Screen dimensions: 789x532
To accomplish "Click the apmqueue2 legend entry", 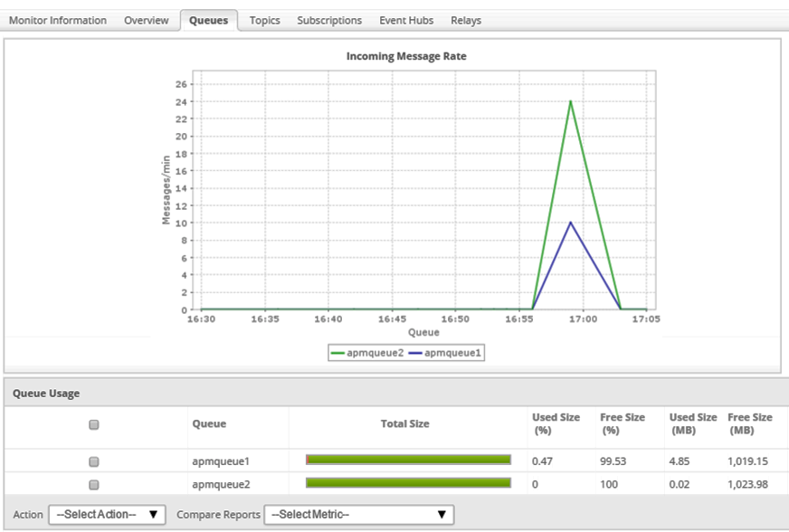I will coord(367,353).
